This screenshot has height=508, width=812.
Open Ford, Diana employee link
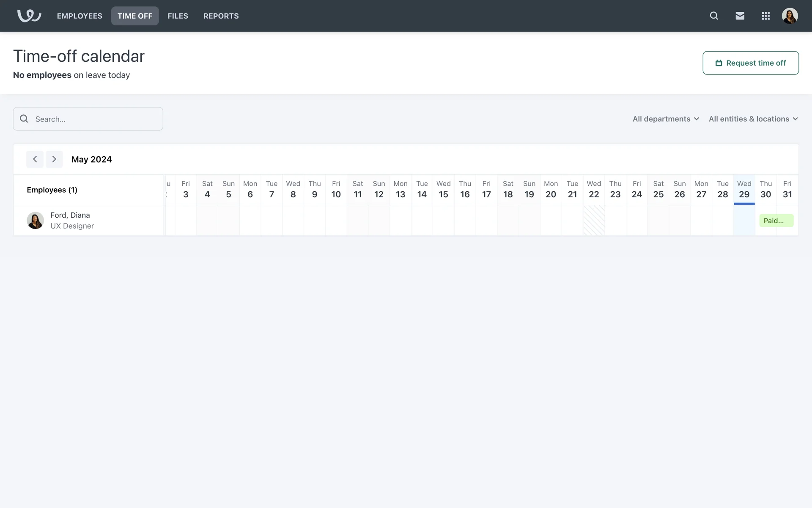click(70, 215)
